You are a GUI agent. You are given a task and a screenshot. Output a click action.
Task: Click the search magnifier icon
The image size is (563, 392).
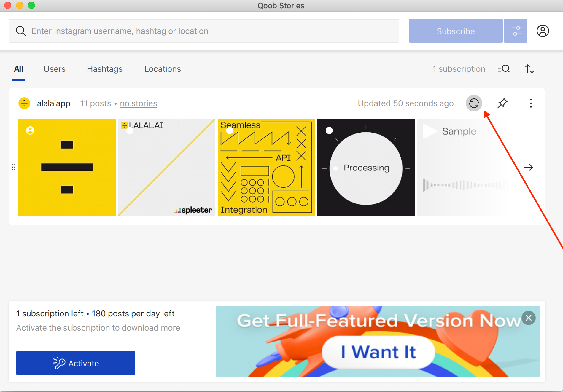[x=21, y=31]
